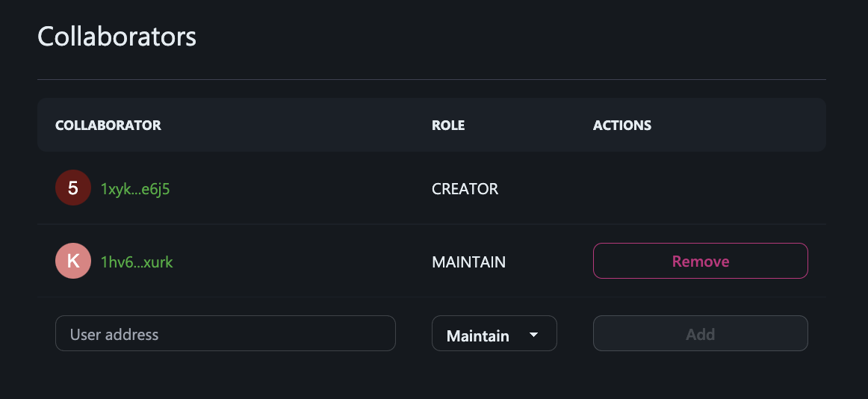Open the 1hv6...xurk address link
Image resolution: width=868 pixels, height=399 pixels.
click(137, 262)
